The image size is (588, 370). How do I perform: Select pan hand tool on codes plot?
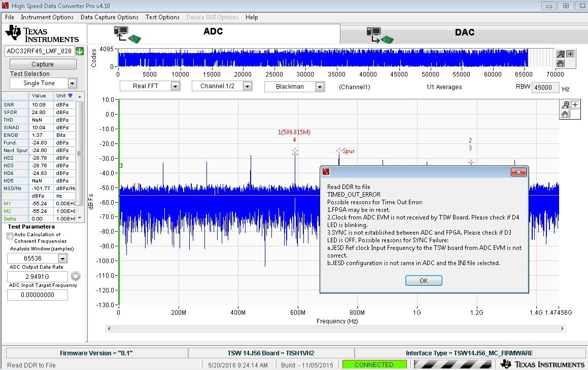(561, 63)
